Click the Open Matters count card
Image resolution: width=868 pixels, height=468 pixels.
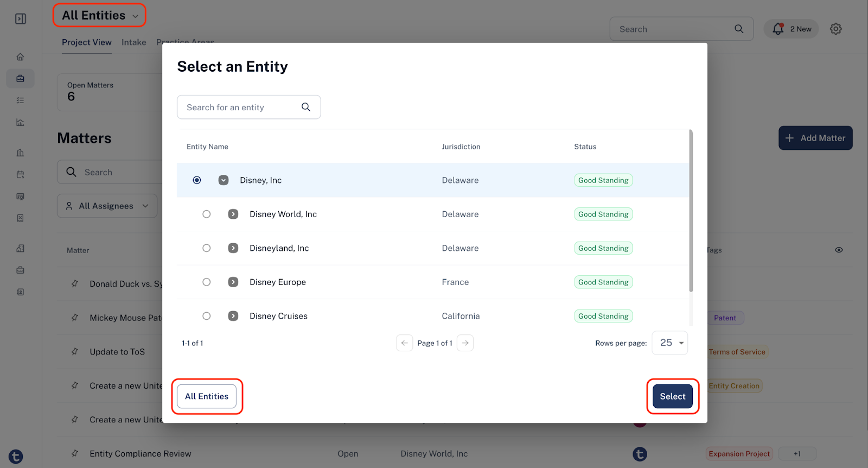point(110,92)
